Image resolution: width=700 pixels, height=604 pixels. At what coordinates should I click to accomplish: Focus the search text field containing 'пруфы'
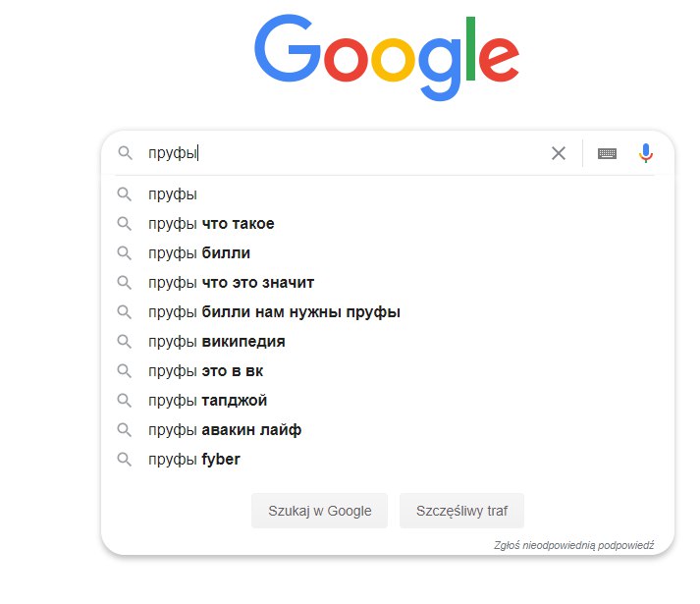coord(344,153)
